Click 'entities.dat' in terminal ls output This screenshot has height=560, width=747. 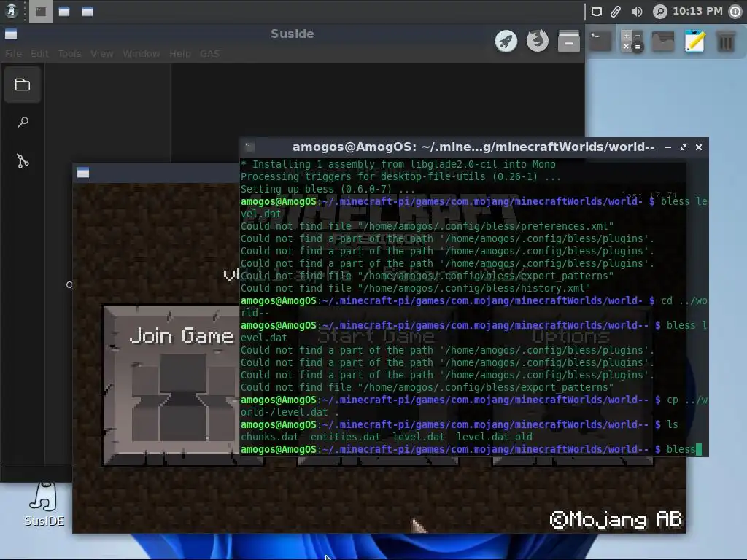[x=345, y=437]
